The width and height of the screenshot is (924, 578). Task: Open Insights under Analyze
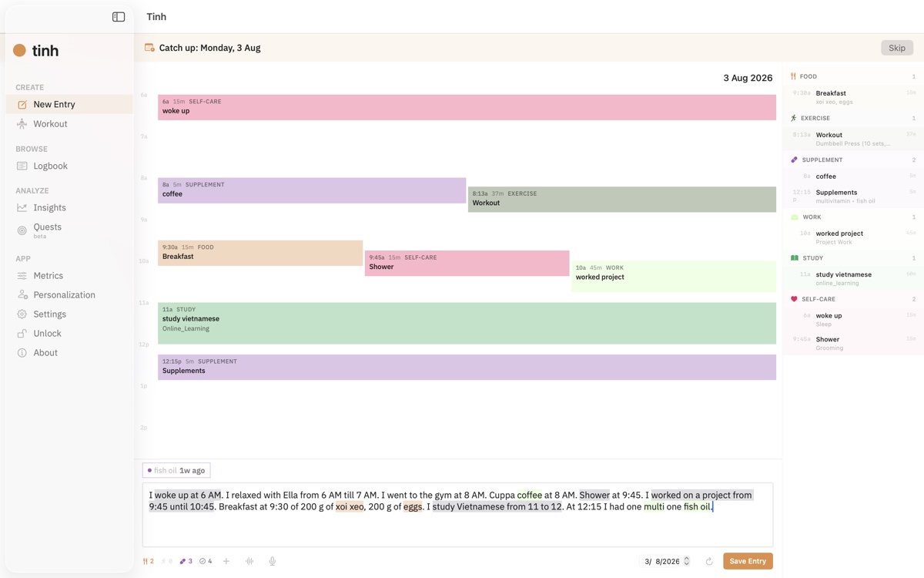(69, 207)
